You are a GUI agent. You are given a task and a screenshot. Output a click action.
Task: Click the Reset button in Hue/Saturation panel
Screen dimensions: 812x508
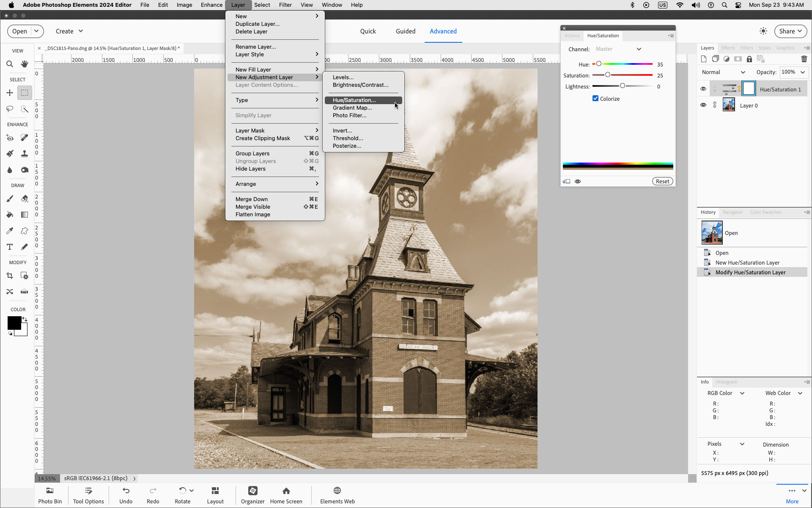point(662,181)
